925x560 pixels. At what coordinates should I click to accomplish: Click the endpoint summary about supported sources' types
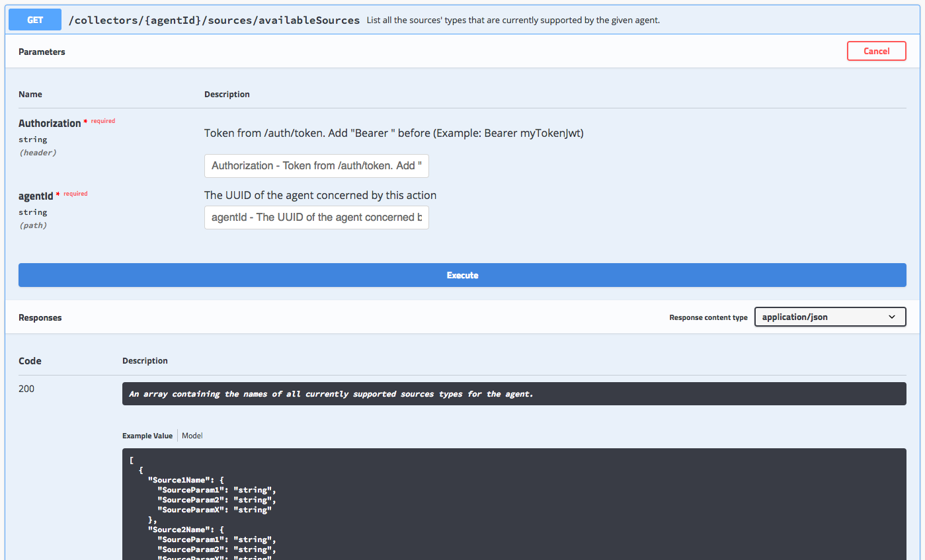click(x=513, y=20)
